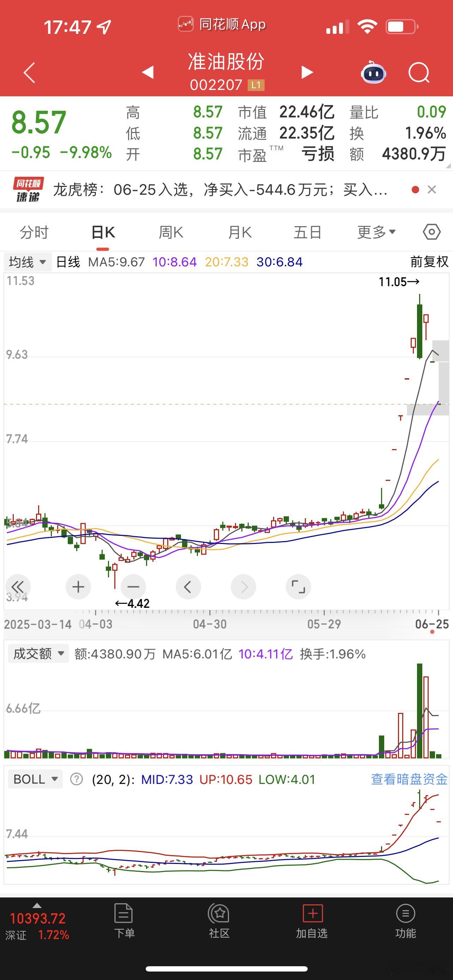Add stock via 加自选
Screen dimensions: 453x980
tap(312, 920)
